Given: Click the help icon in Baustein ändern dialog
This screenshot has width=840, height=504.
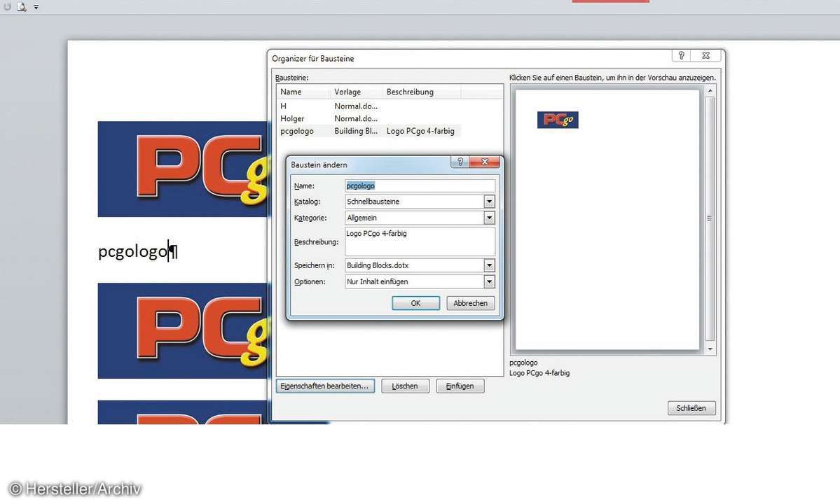Looking at the screenshot, I should pos(460,162).
